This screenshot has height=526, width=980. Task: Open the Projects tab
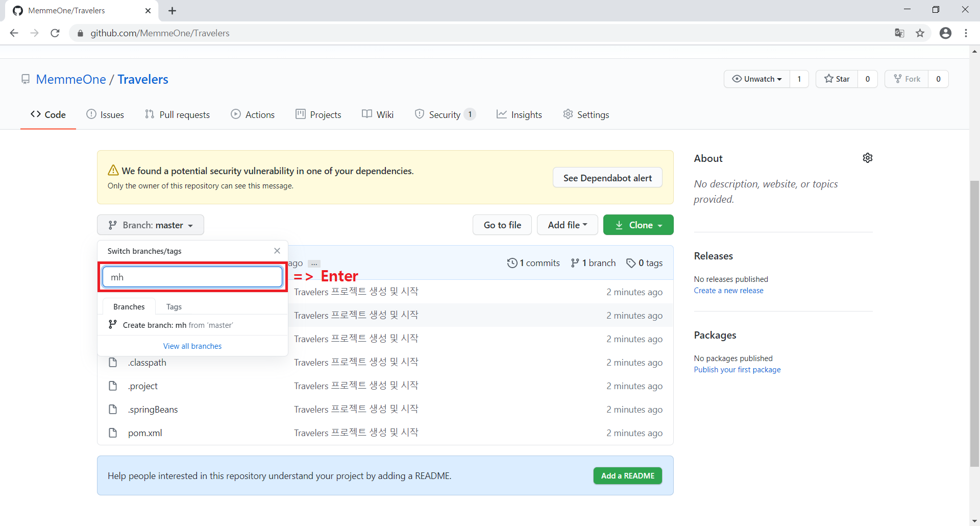(x=318, y=115)
